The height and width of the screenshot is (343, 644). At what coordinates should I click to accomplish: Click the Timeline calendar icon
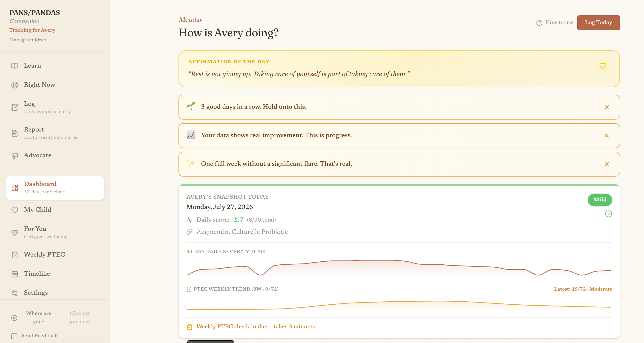(15, 274)
